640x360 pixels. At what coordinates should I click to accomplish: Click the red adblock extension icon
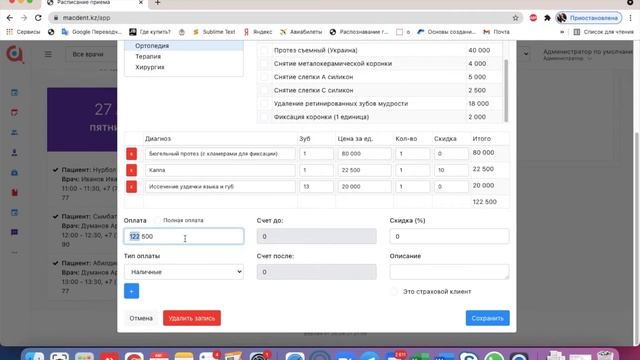coord(533,18)
